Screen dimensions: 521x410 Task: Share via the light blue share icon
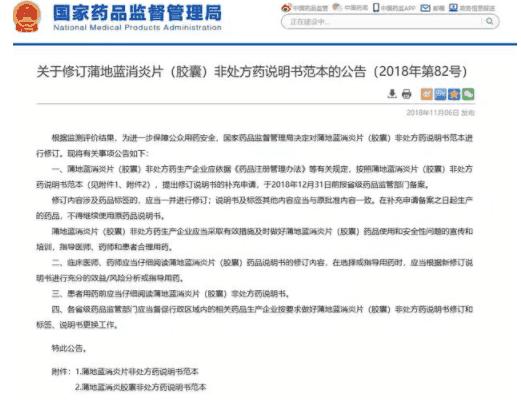coord(440,94)
